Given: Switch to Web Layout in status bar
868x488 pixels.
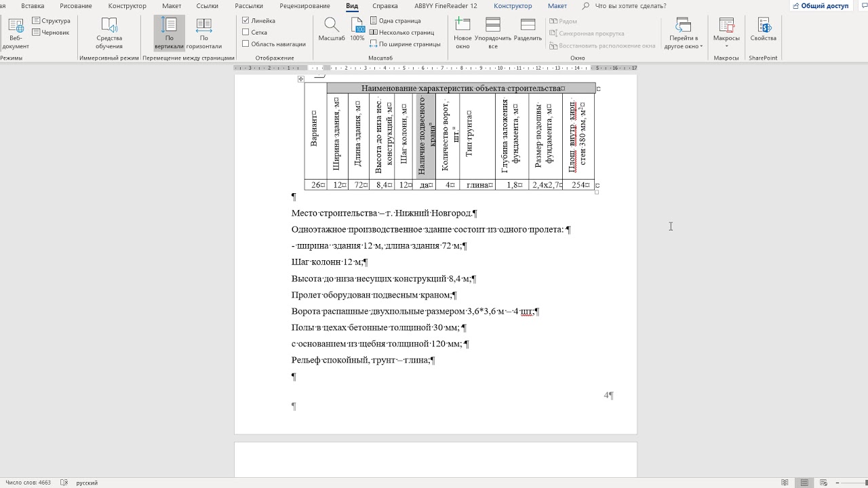Looking at the screenshot, I should (824, 483).
